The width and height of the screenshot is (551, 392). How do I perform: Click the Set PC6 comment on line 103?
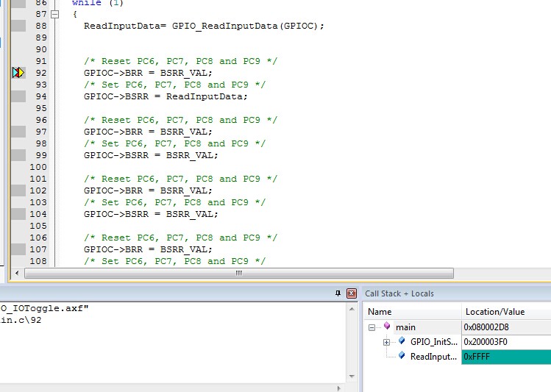pyautogui.click(x=174, y=202)
